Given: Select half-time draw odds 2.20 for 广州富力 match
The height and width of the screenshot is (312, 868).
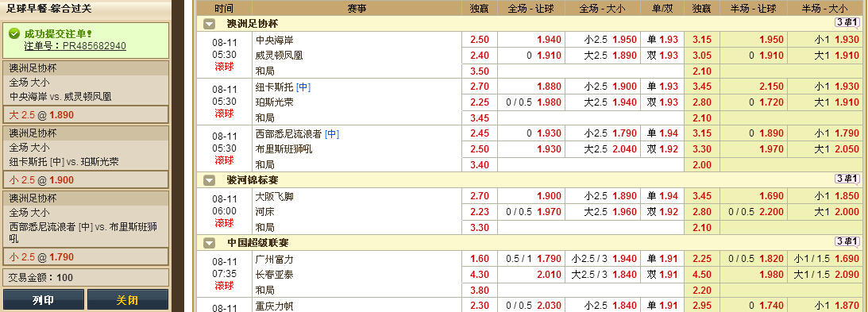Looking at the screenshot, I should pos(702,290).
